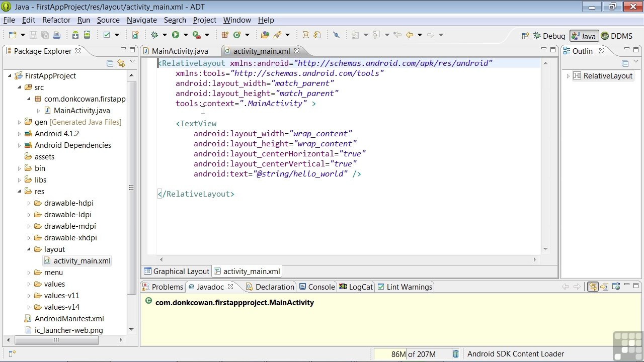Click the Forward navigation arrow icon

[x=431, y=35]
